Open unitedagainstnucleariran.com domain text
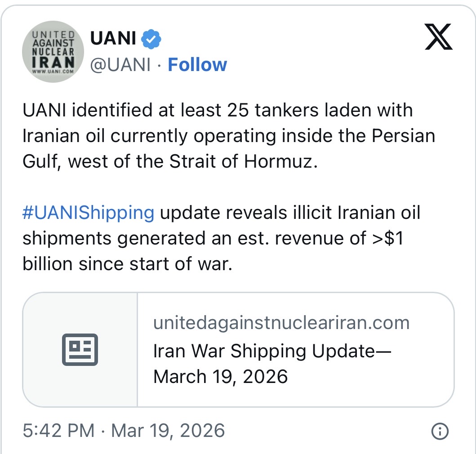 [x=281, y=323]
